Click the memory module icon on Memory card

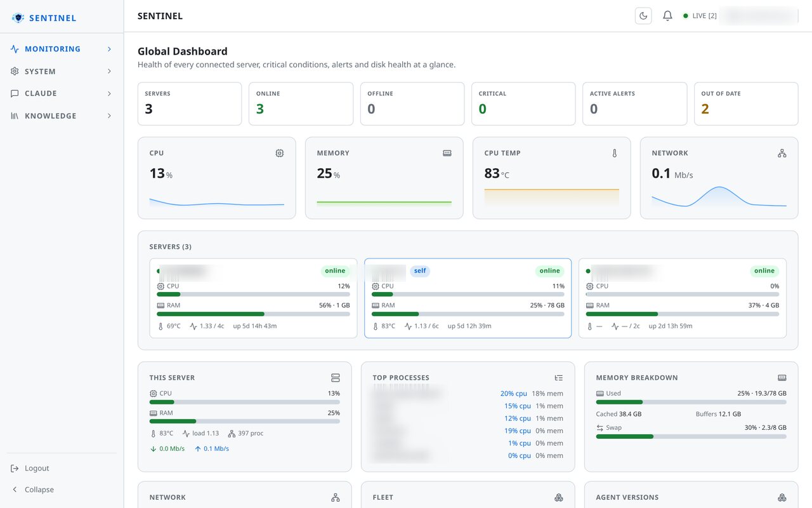click(x=447, y=153)
